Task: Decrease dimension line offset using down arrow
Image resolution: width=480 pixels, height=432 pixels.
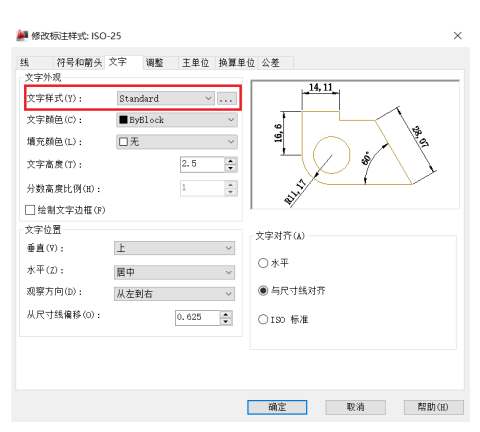Action: tap(226, 321)
